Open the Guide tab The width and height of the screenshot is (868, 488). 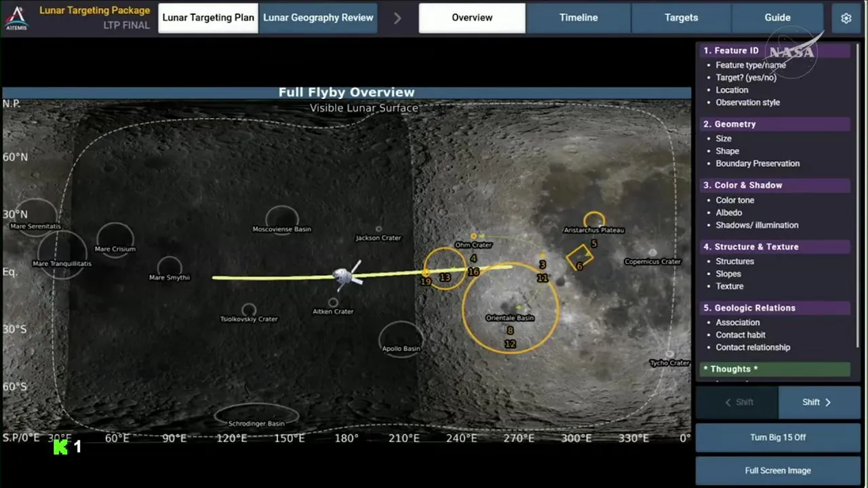778,18
